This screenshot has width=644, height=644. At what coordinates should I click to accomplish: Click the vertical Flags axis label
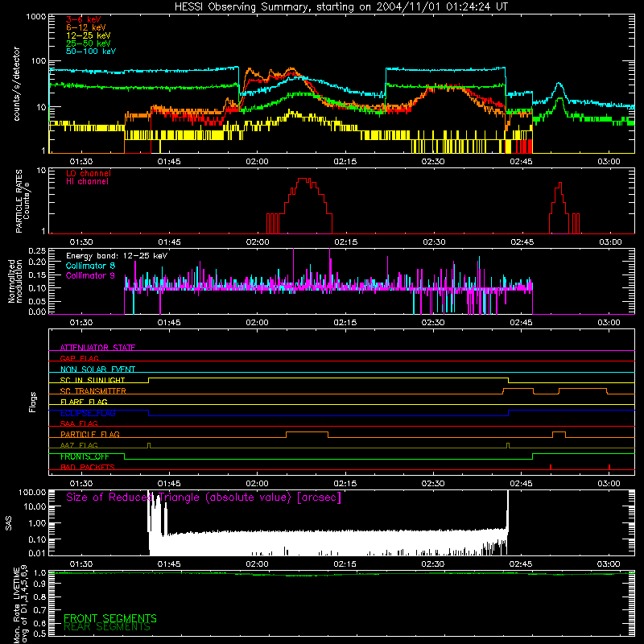(x=33, y=402)
